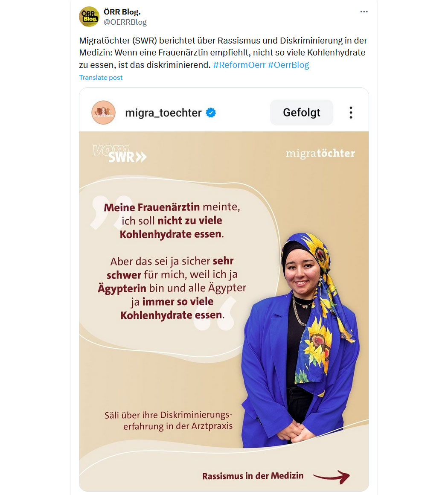This screenshot has height=495, width=448.
Task: Open the #ReformOerr hashtag
Action: point(239,65)
